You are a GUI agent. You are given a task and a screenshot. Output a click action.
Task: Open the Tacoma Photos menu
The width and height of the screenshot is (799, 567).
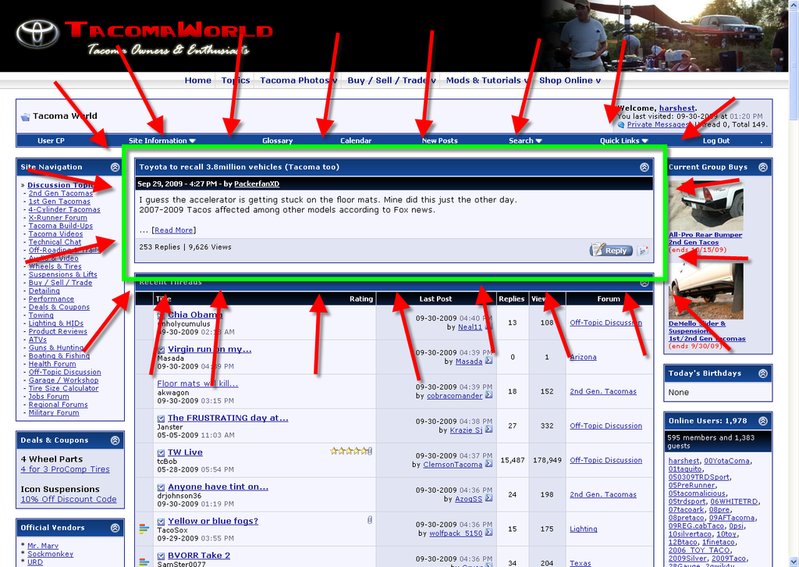(x=299, y=80)
